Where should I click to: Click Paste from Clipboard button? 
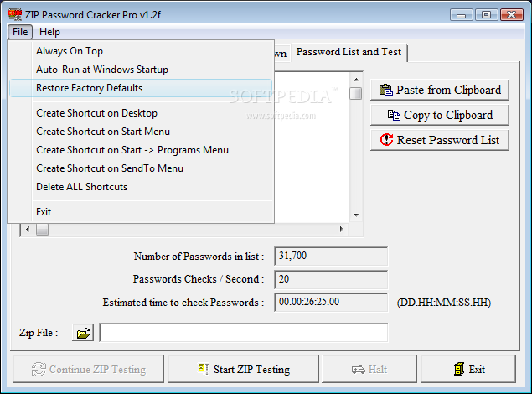(440, 90)
